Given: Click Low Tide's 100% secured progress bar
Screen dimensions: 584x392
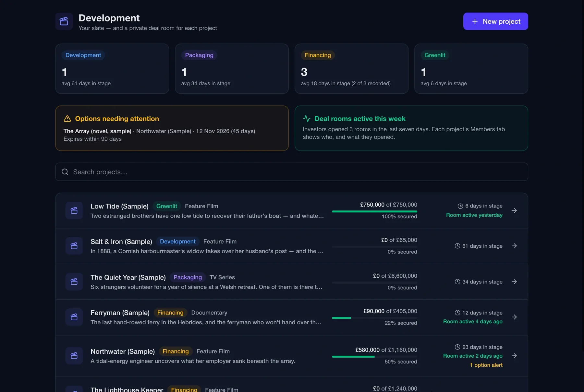Looking at the screenshot, I should [374, 211].
